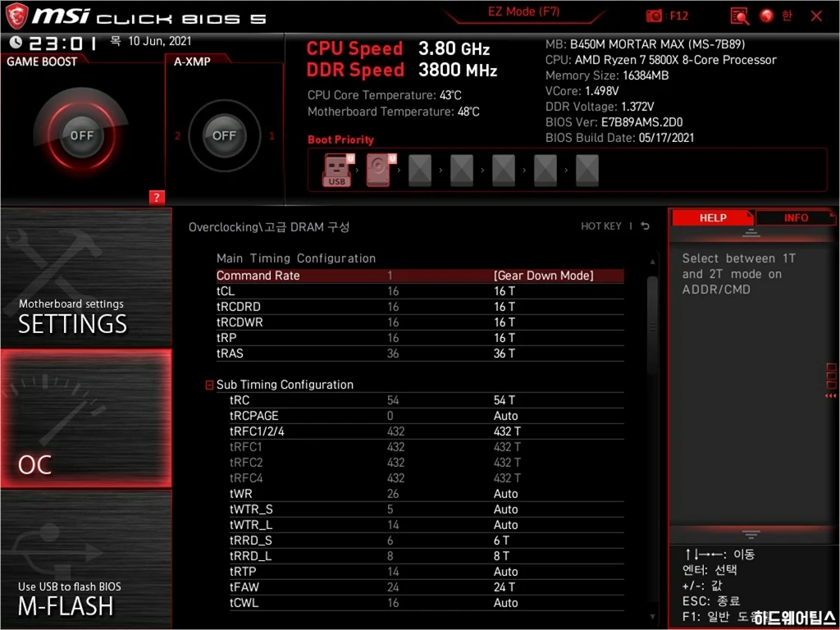Open the red question mark help icon
The image size is (840, 630).
[x=157, y=197]
